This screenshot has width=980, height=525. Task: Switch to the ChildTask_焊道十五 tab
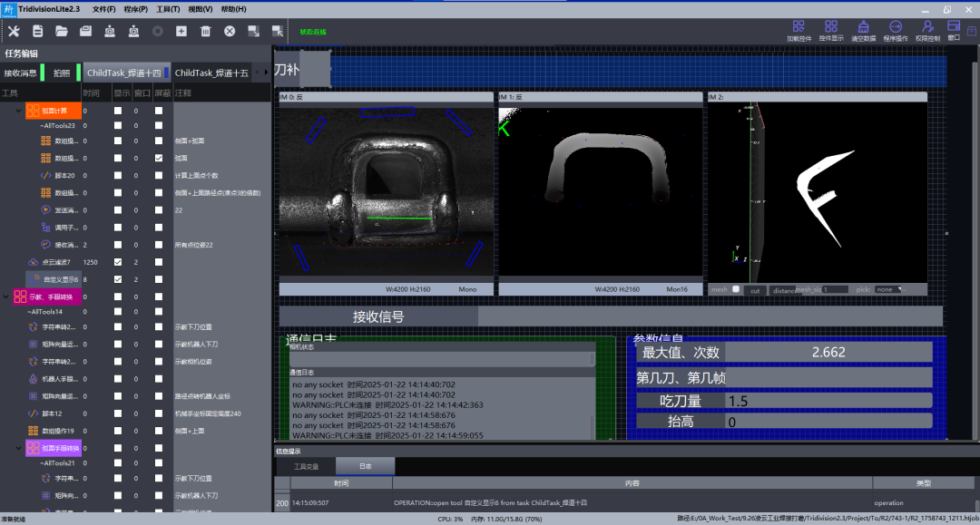coord(211,73)
